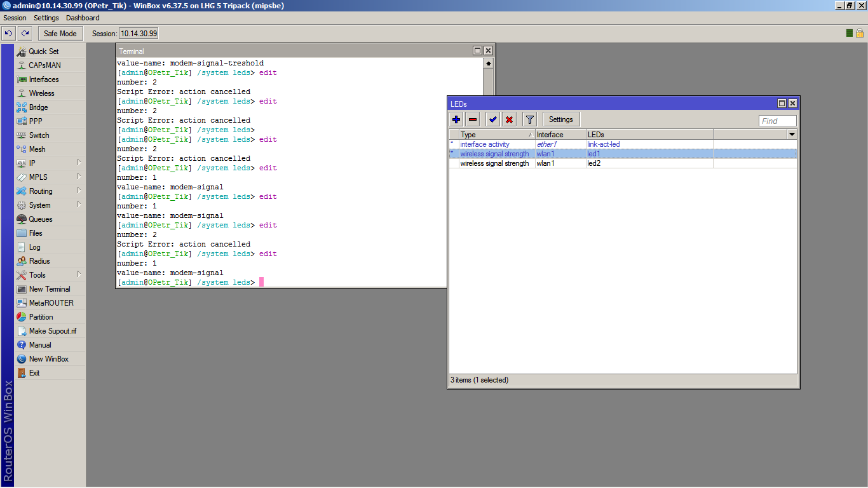Open the MetaROUTER menu
The image size is (868, 488).
tap(50, 303)
